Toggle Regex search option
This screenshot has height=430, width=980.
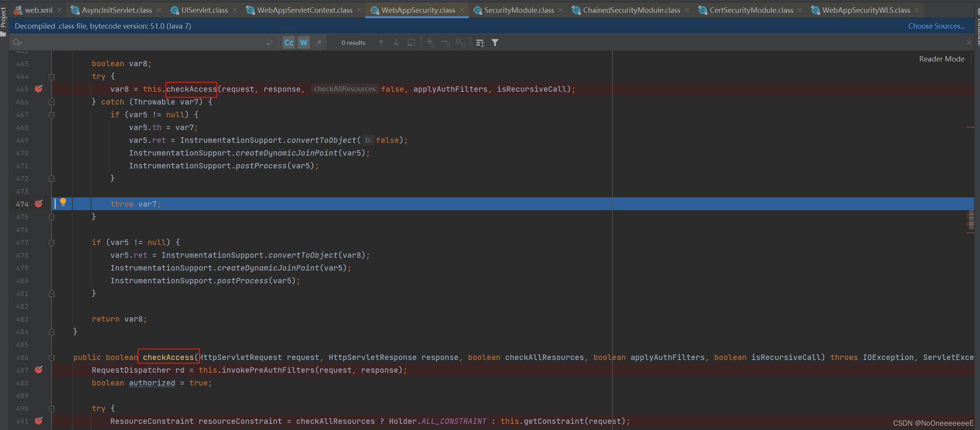point(319,43)
